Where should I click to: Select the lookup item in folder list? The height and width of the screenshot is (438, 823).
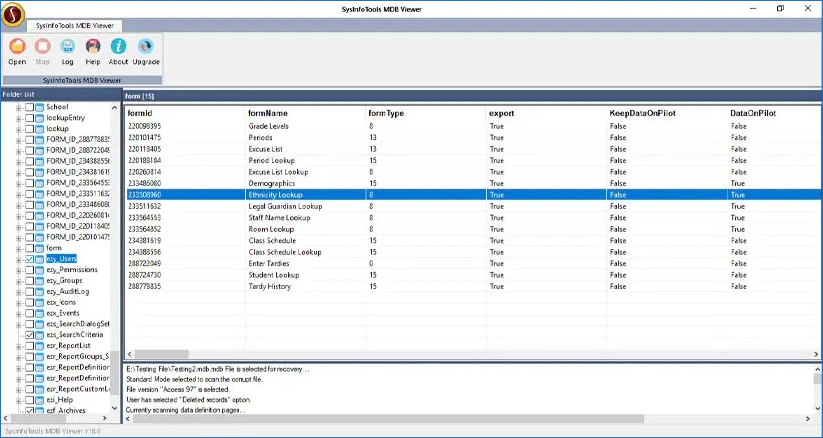pos(57,129)
